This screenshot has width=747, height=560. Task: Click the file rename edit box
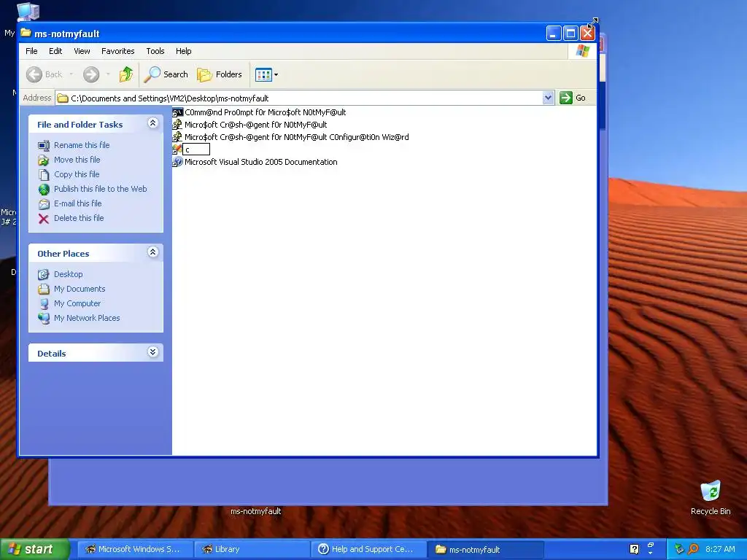[x=196, y=149]
